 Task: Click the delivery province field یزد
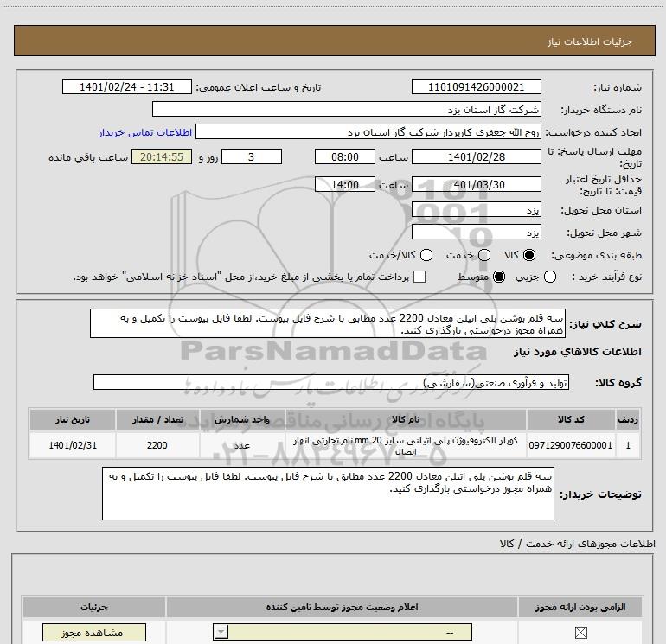(x=476, y=210)
